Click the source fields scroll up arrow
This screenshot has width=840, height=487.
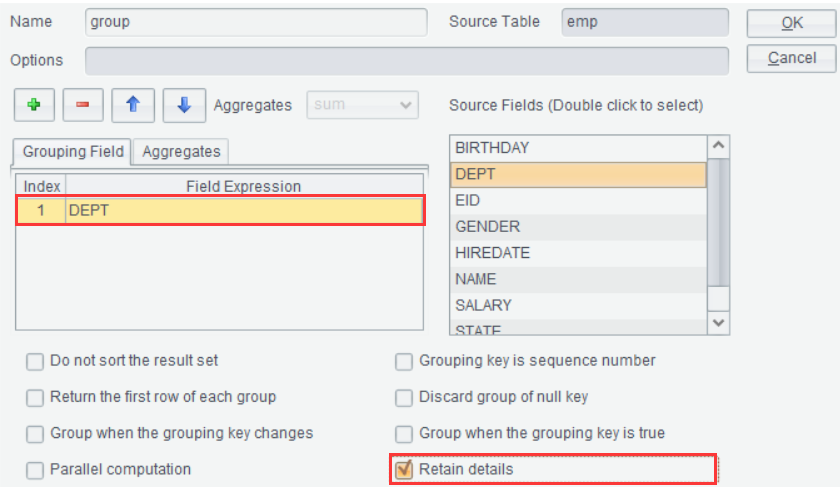[x=718, y=146]
